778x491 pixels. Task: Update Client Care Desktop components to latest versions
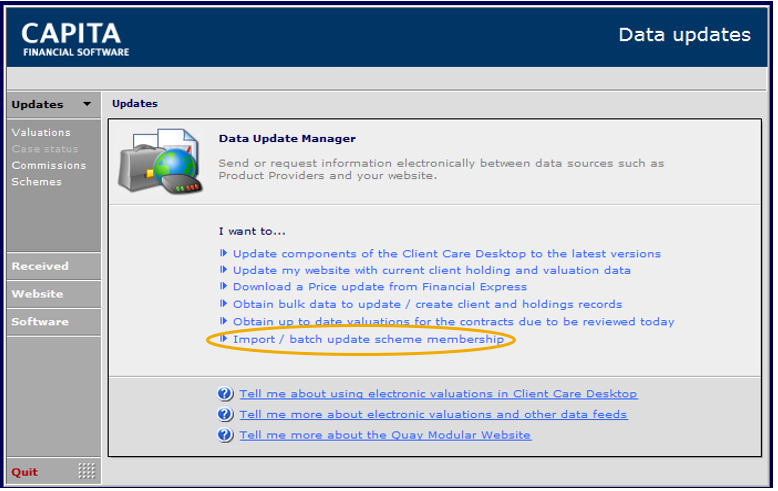point(447,253)
